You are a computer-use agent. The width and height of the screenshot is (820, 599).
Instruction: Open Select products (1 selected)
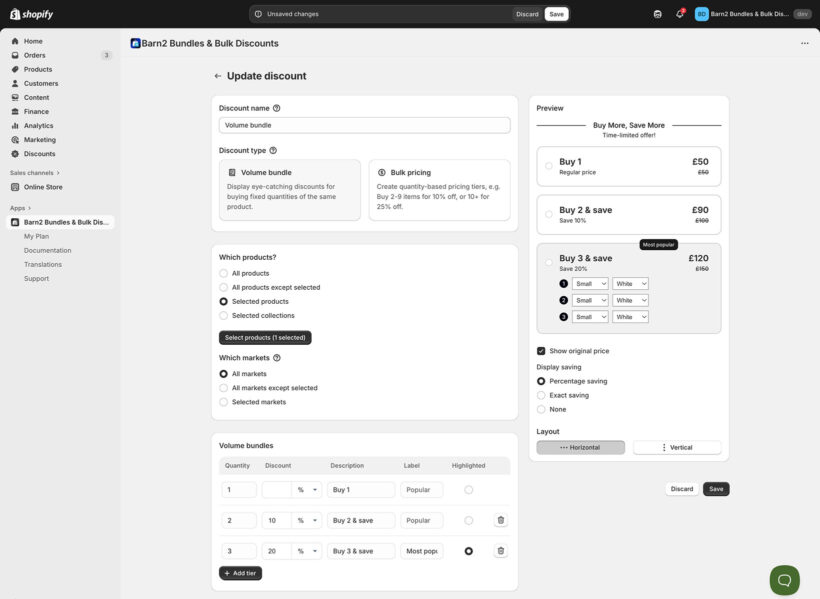[x=264, y=336]
